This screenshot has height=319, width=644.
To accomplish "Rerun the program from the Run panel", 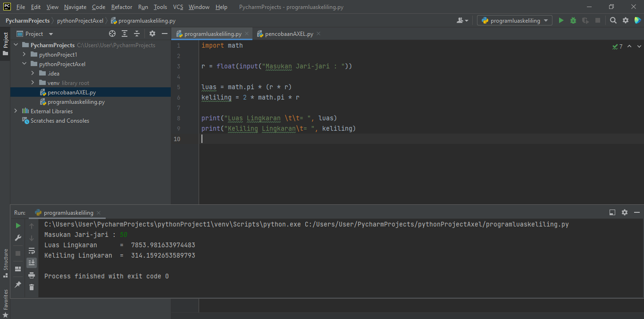I will 17,226.
